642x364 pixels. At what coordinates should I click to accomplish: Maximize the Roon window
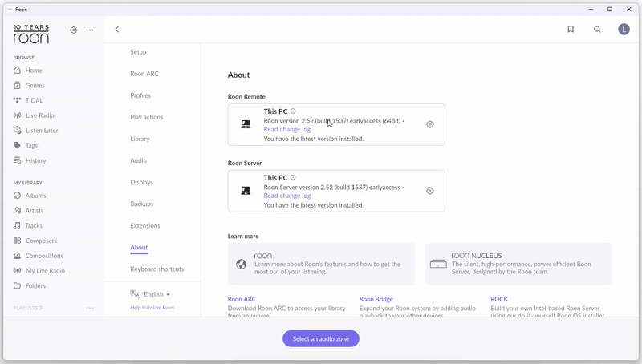click(610, 9)
